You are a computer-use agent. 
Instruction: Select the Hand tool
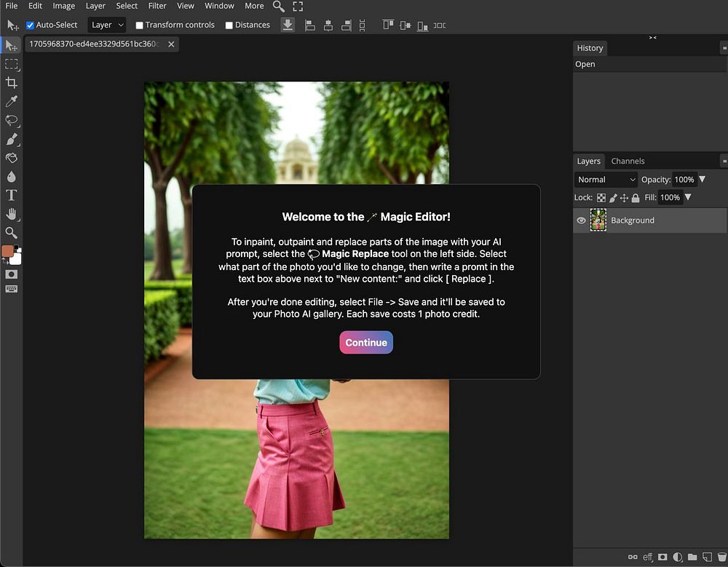click(11, 214)
